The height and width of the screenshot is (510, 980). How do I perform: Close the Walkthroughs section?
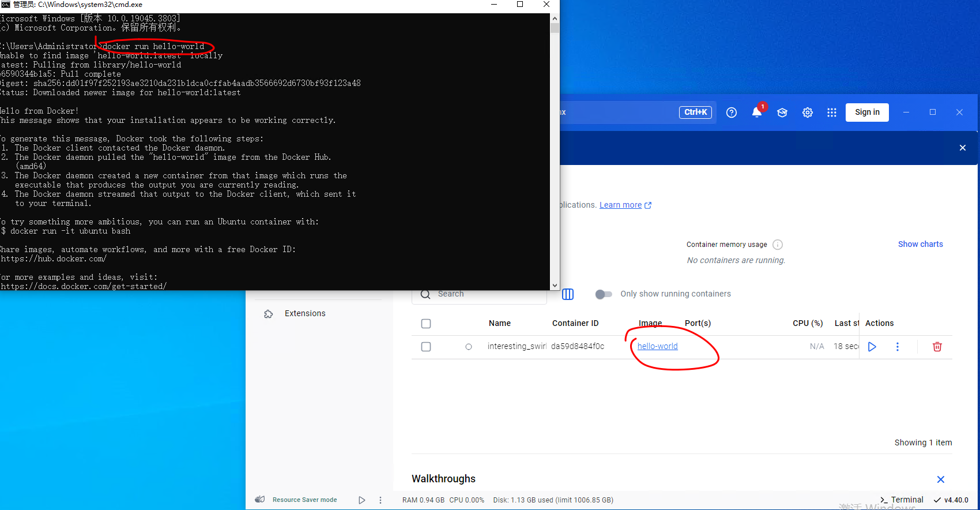pyautogui.click(x=941, y=479)
